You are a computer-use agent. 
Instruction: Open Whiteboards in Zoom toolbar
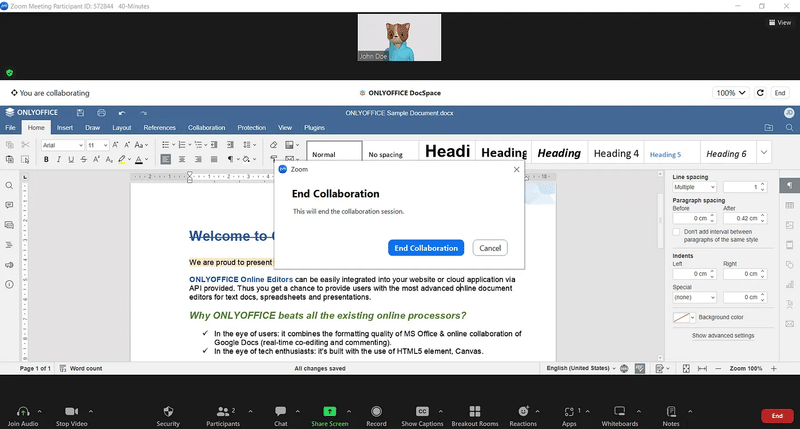coord(619,416)
